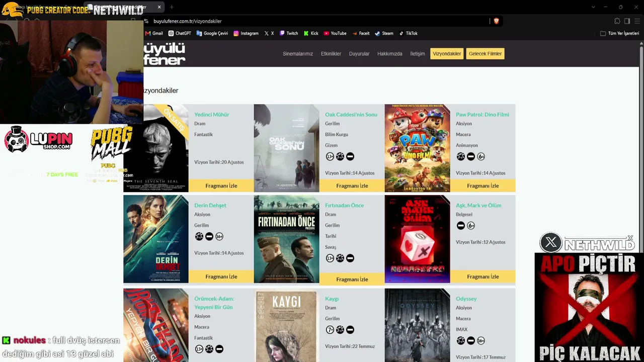Open the Derin Dehşet title link

click(x=210, y=205)
